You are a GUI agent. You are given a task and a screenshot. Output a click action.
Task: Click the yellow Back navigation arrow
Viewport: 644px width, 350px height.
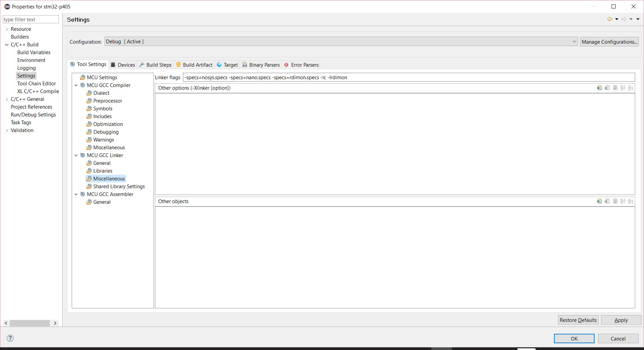(609, 19)
